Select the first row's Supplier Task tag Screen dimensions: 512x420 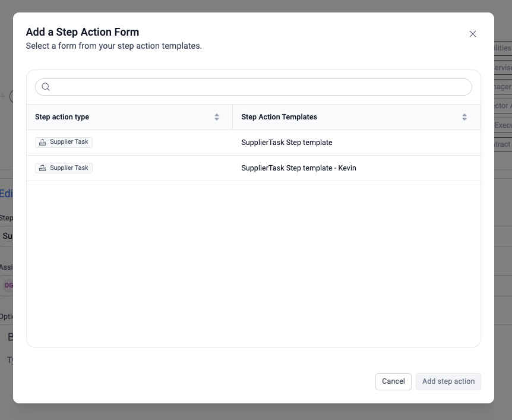pyautogui.click(x=64, y=143)
